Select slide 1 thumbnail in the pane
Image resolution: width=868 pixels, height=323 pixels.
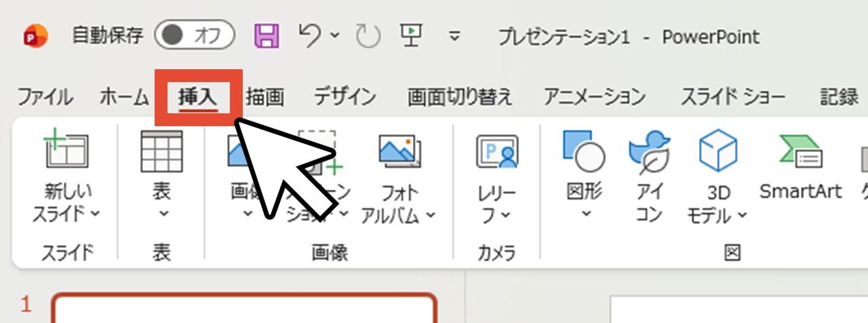pyautogui.click(x=243, y=308)
